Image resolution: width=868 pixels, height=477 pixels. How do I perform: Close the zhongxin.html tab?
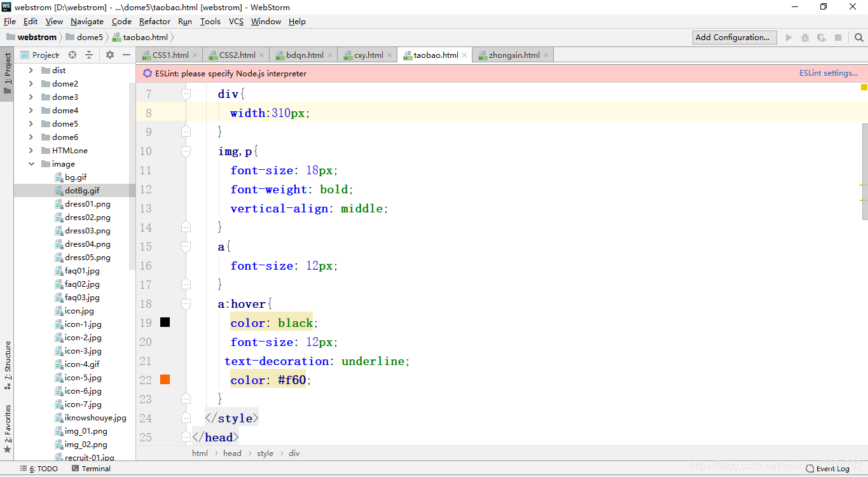[546, 55]
